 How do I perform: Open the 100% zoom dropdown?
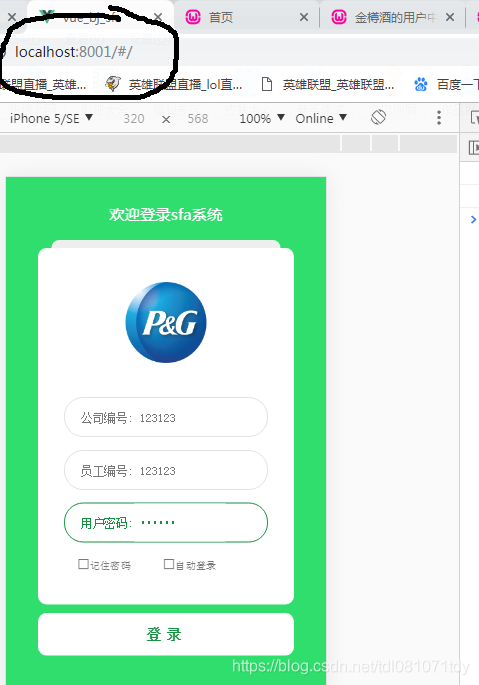[262, 118]
